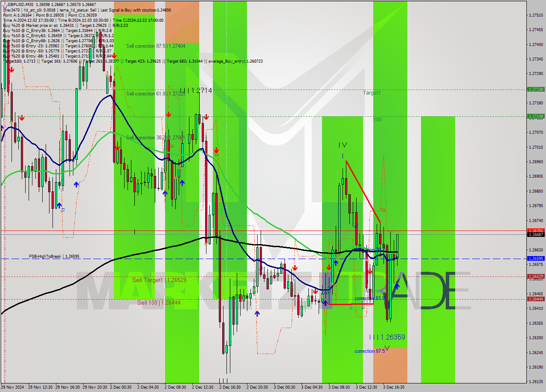This screenshot has width=546, height=392.
Task: Select the 'Sell 100 | 1.26444' label
Action: point(159,303)
